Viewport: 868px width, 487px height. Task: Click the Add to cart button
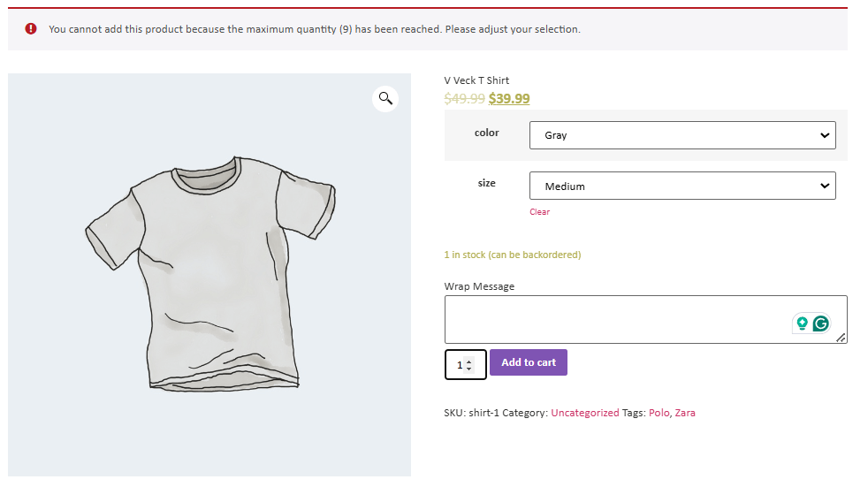point(529,362)
